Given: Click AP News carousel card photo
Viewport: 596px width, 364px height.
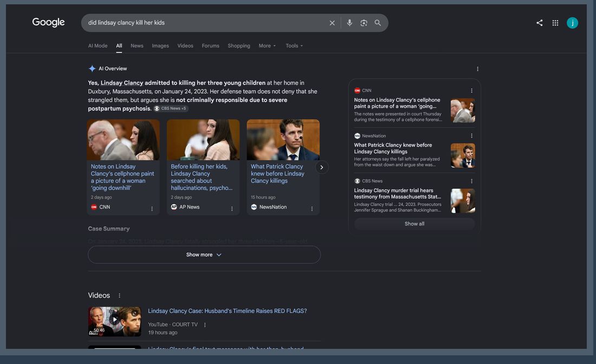Looking at the screenshot, I should [x=203, y=139].
